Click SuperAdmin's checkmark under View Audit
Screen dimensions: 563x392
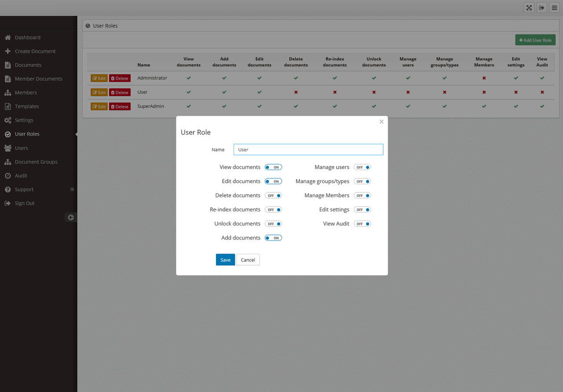[x=542, y=106]
